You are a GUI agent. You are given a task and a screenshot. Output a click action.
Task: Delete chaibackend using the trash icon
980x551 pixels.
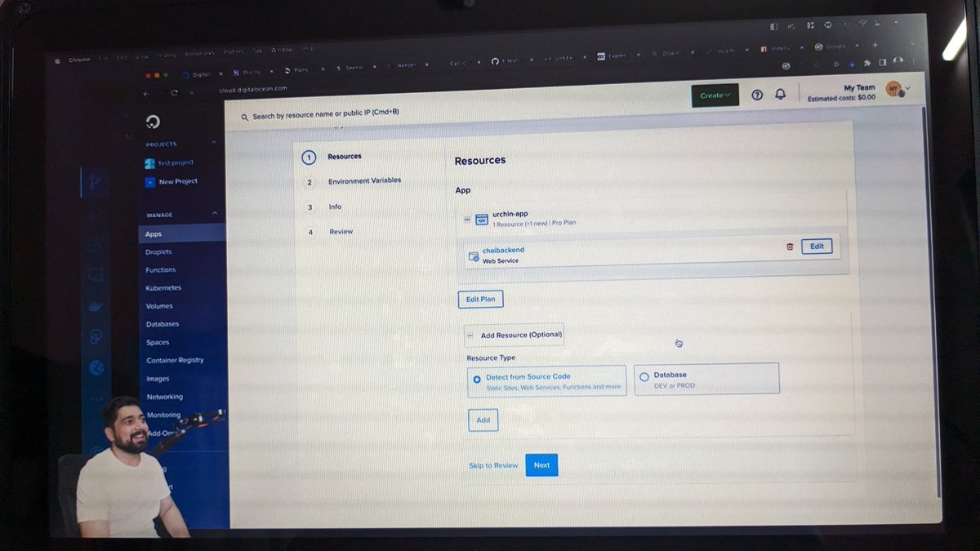point(790,247)
